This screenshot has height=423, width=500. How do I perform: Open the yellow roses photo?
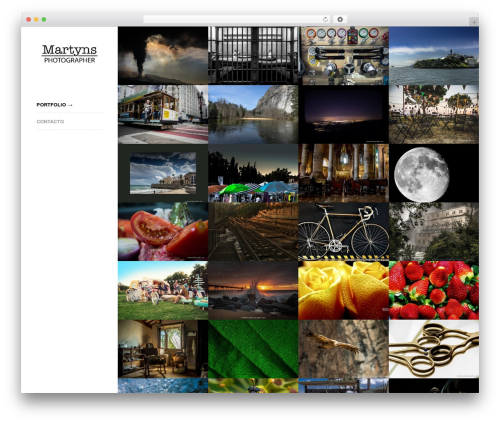tap(344, 290)
